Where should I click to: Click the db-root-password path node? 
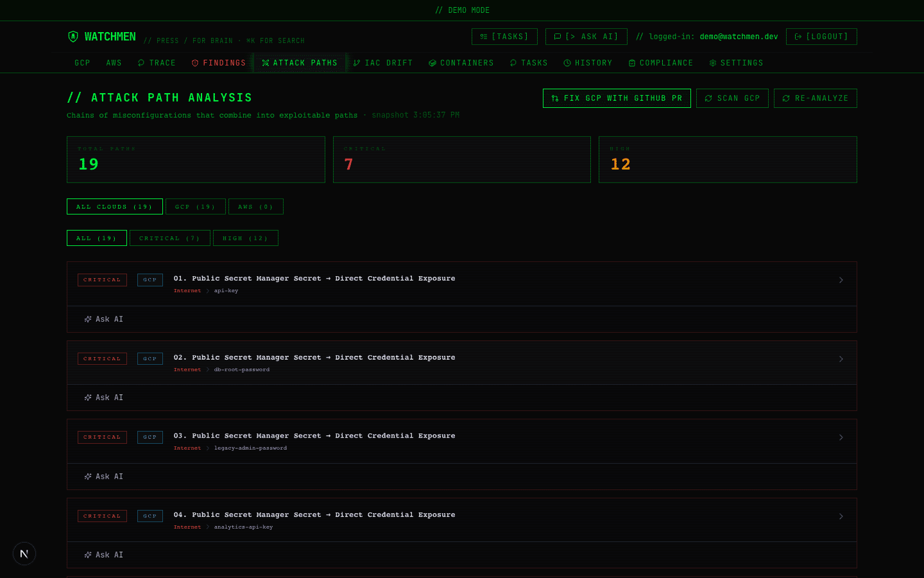(x=242, y=370)
